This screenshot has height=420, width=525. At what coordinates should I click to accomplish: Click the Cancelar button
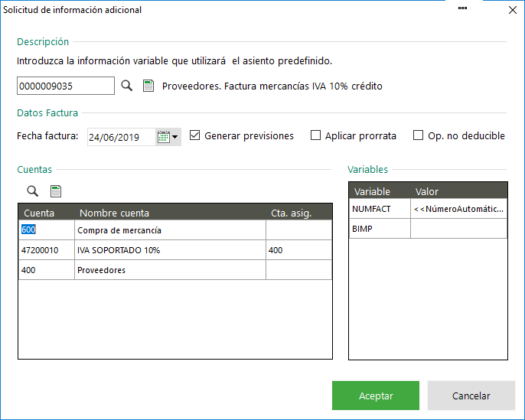[471, 396]
